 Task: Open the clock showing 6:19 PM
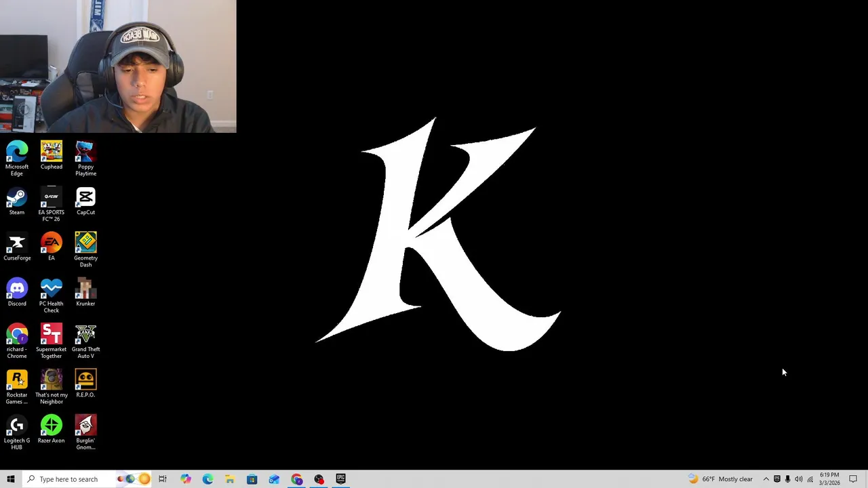click(829, 479)
